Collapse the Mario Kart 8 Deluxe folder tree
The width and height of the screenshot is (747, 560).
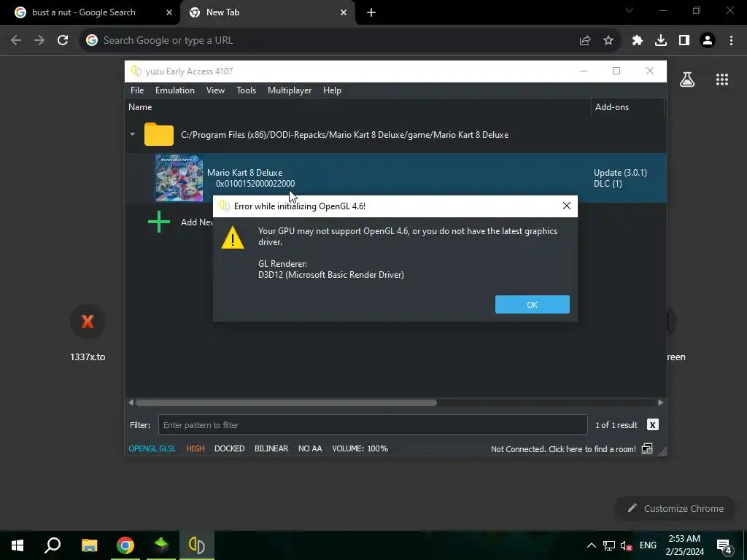click(133, 135)
